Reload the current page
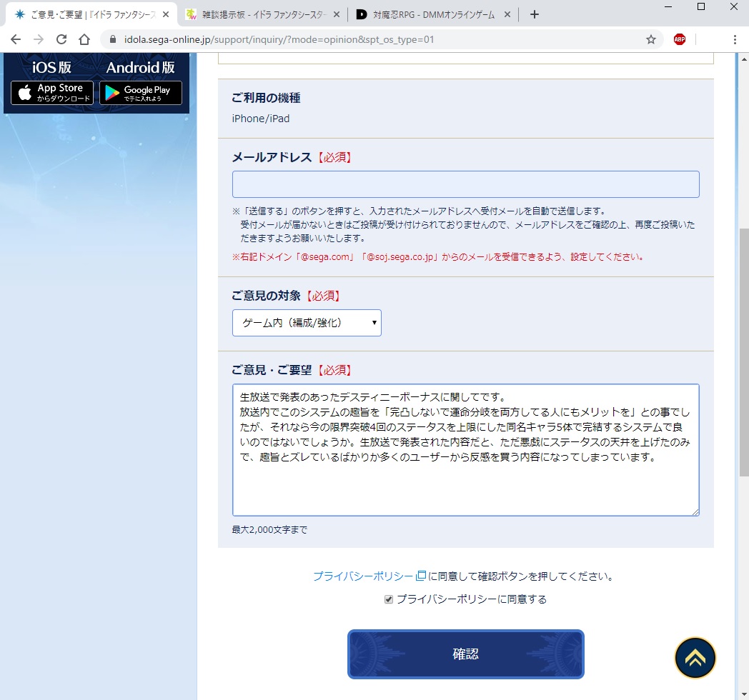The image size is (749, 700). [61, 39]
